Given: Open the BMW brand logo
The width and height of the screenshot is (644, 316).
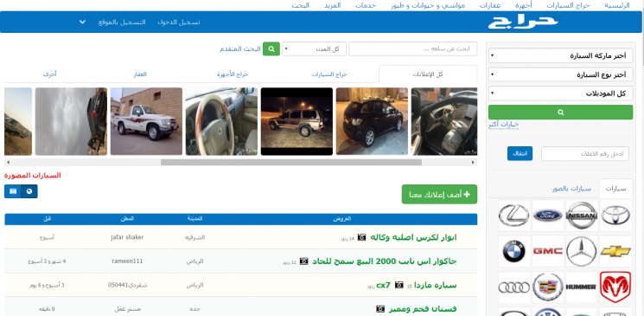Looking at the screenshot, I should coord(513,251).
